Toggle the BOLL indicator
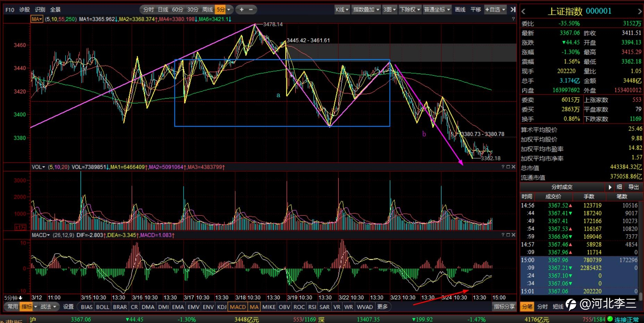Screen dimensions: 644x323 point(103,307)
